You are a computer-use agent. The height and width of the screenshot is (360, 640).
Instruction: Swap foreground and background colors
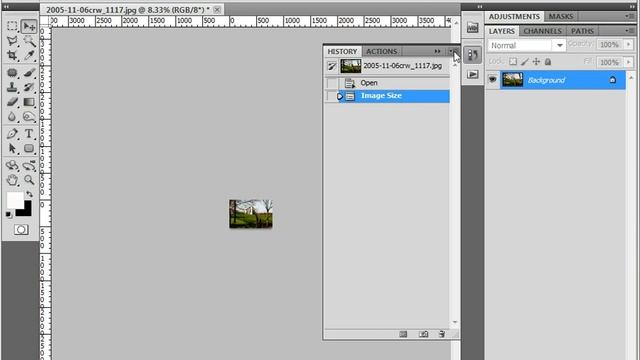(x=29, y=194)
